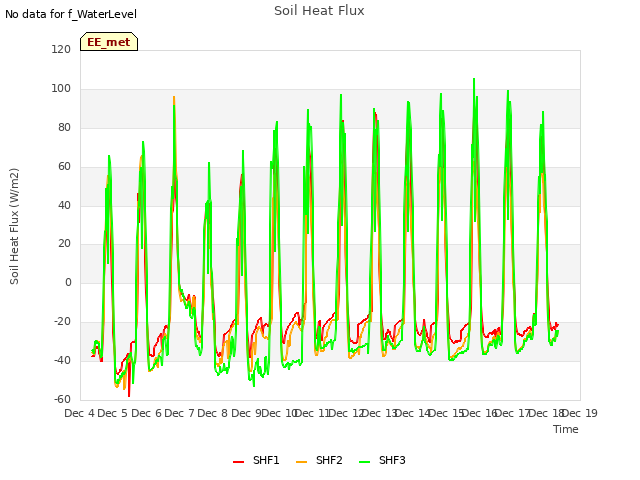640x480 pixels.
Task: Click the Dec 5 x-axis tick label
Action: pos(113,413)
